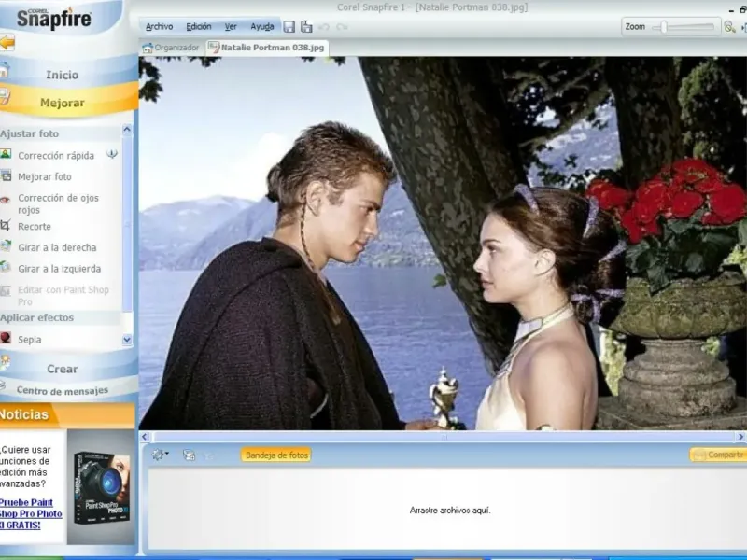Click the Corrección rápida icon
Viewport: 747px width, 560px height.
(x=6, y=154)
